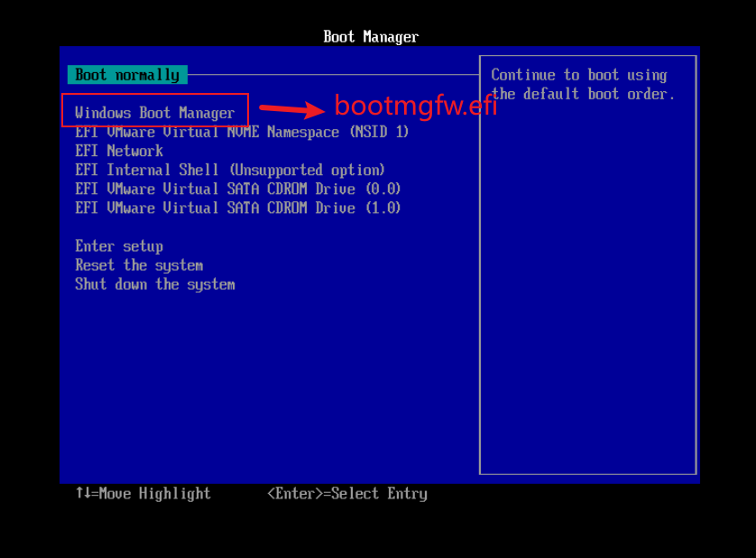Image resolution: width=756 pixels, height=558 pixels.
Task: Select EFI VMware Virtual NVME Namespace option
Action: coord(242,132)
